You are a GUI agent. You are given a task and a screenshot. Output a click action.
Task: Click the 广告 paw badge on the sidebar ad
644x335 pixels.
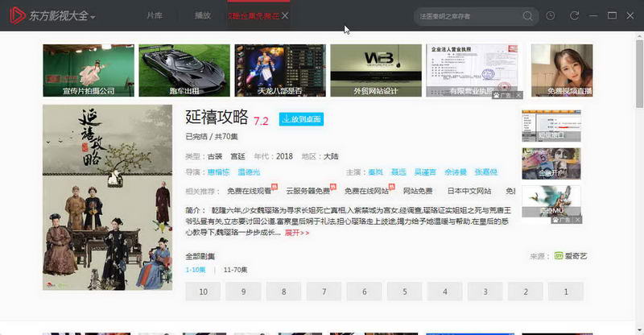[561, 221]
